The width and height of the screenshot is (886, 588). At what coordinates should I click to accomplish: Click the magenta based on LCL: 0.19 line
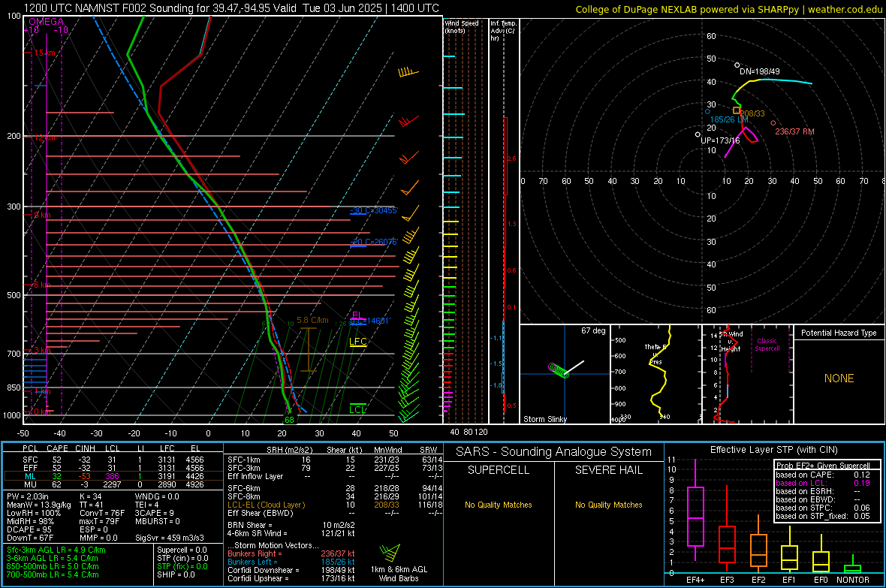click(823, 483)
